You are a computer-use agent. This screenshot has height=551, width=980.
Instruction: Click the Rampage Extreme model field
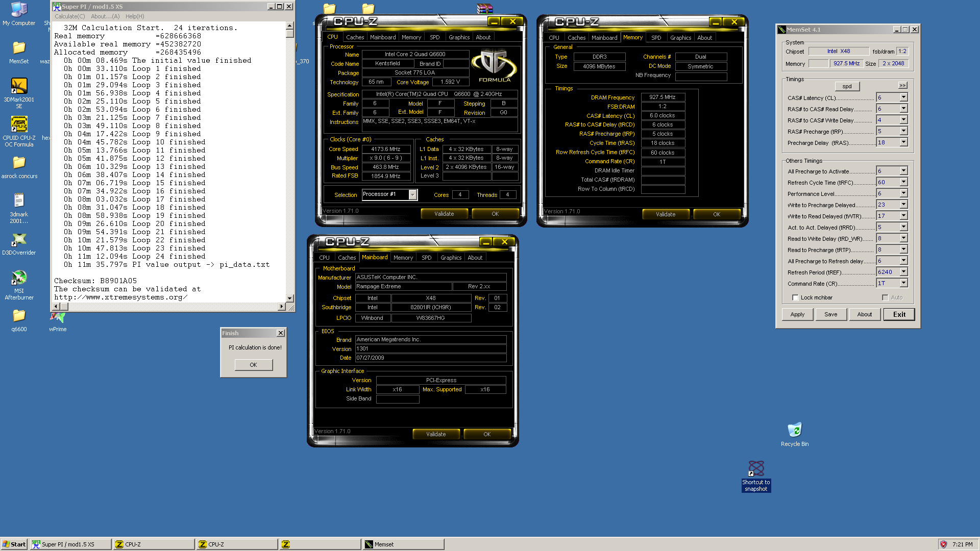[x=403, y=286]
